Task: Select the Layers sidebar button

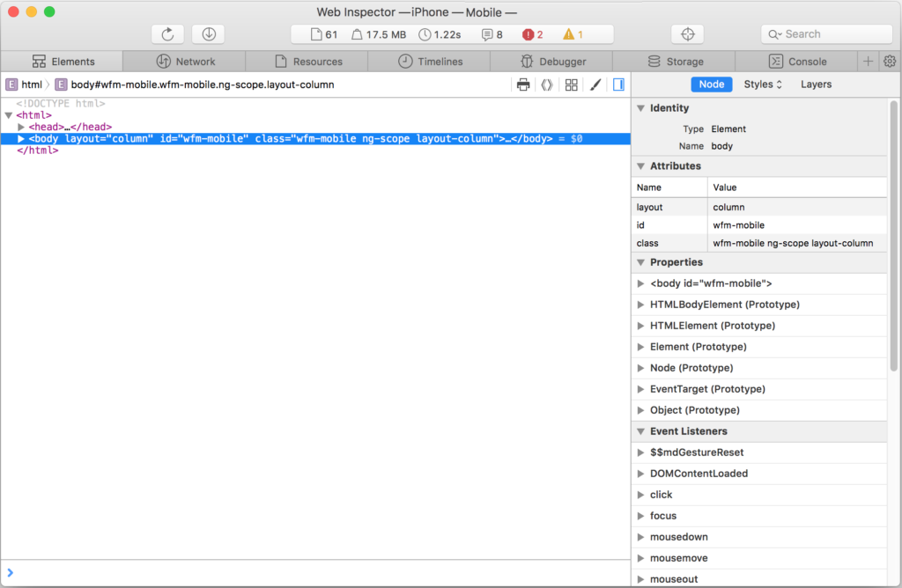Action: click(x=816, y=85)
